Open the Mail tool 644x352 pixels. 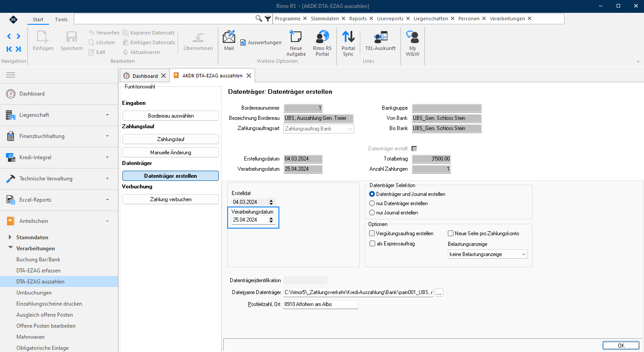pos(229,40)
